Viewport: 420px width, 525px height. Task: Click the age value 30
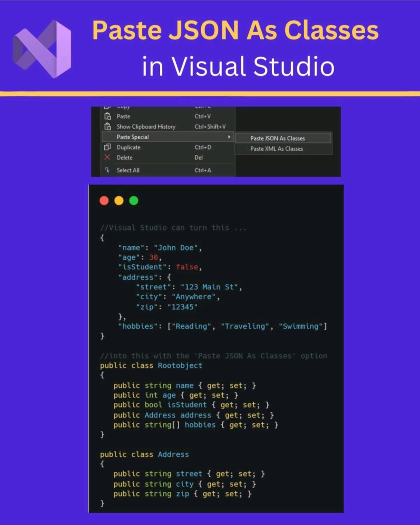coord(153,258)
